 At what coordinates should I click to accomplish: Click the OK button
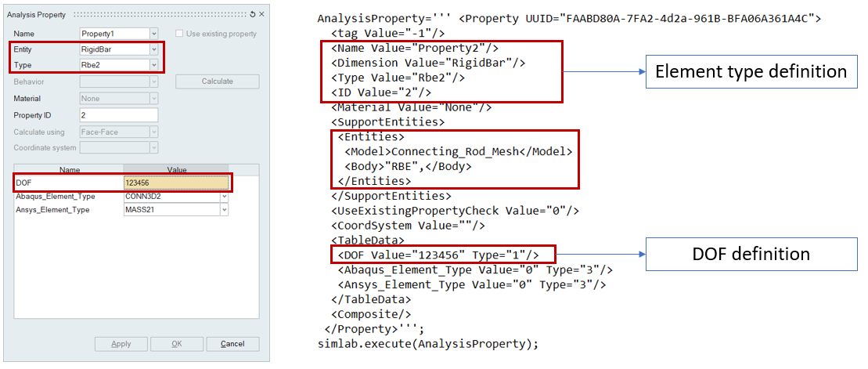click(177, 344)
